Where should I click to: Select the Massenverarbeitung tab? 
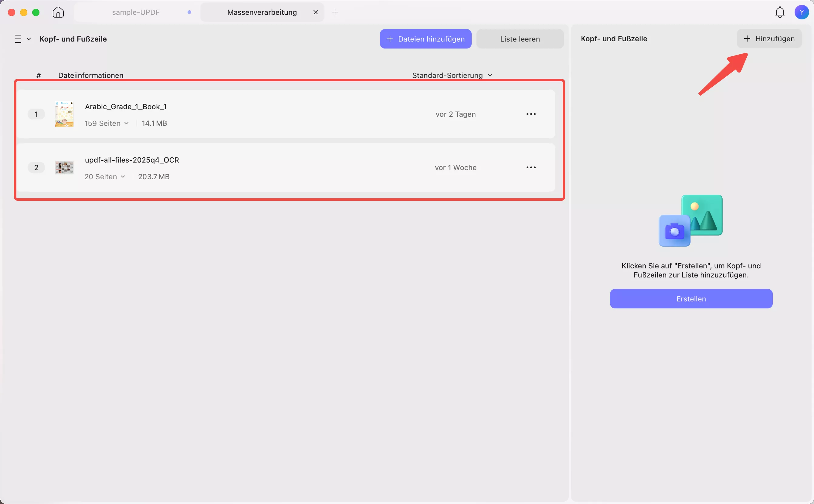click(x=262, y=12)
